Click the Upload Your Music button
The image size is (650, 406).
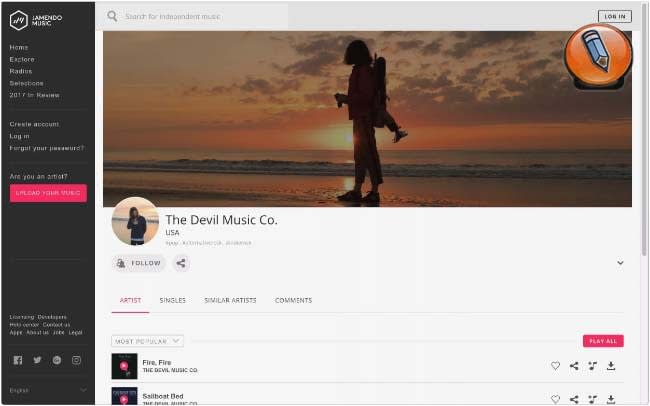[48, 193]
